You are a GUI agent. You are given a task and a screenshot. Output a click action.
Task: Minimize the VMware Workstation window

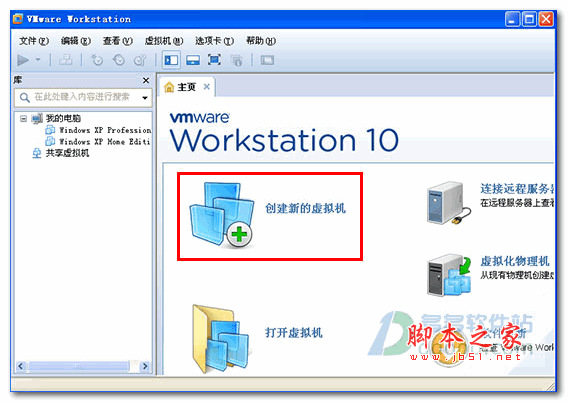(x=513, y=19)
